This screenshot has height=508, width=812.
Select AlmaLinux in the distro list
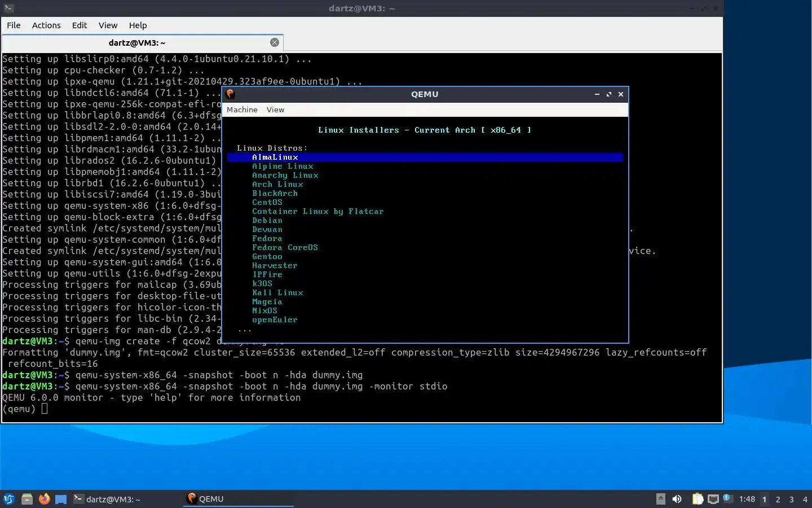pos(425,157)
